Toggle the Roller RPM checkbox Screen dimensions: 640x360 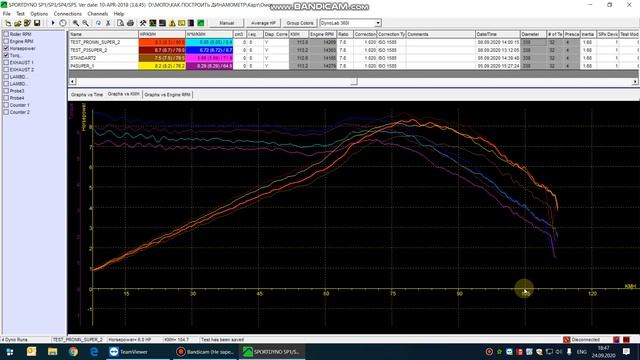click(x=6, y=34)
